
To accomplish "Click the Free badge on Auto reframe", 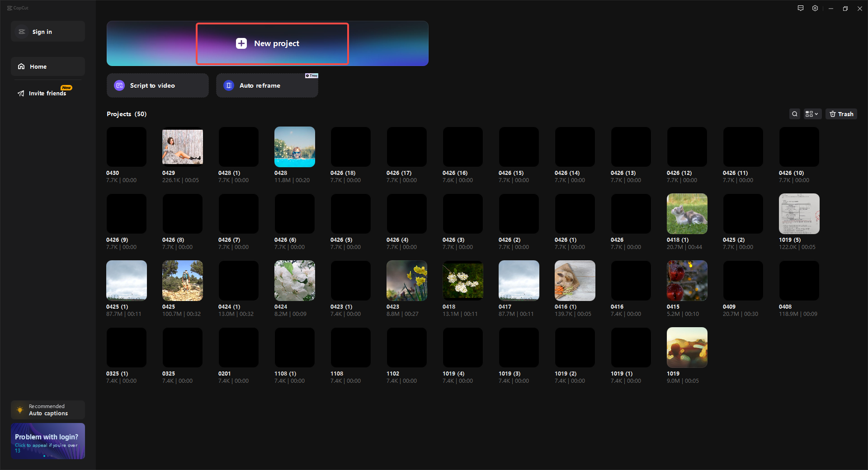I will [x=311, y=75].
